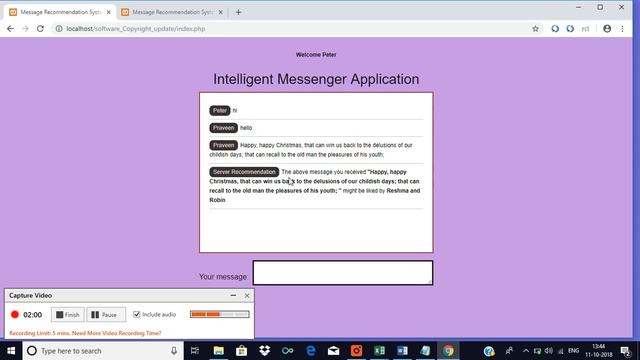
Task: Switch to Excel on the taskbar
Action: 379,351
